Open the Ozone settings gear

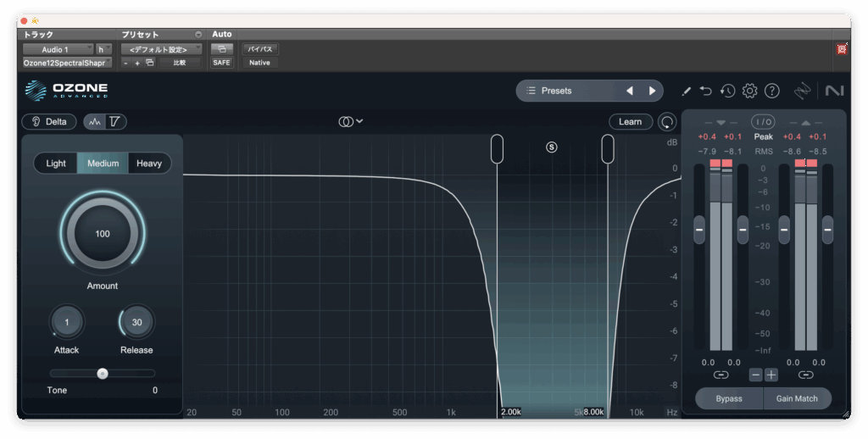(x=749, y=91)
